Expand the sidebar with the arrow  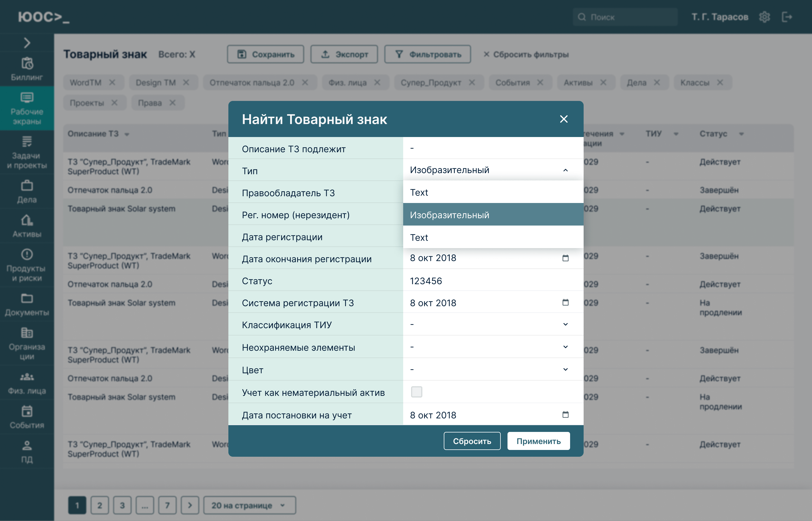pos(27,43)
